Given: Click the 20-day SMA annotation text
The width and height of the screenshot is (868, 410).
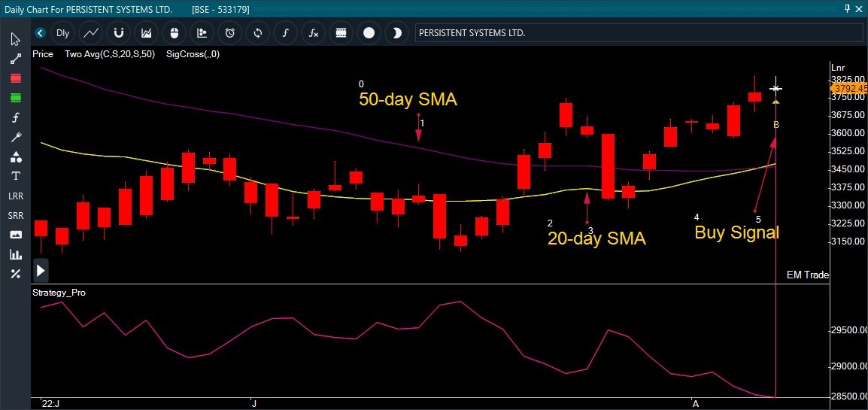Looking at the screenshot, I should [596, 238].
